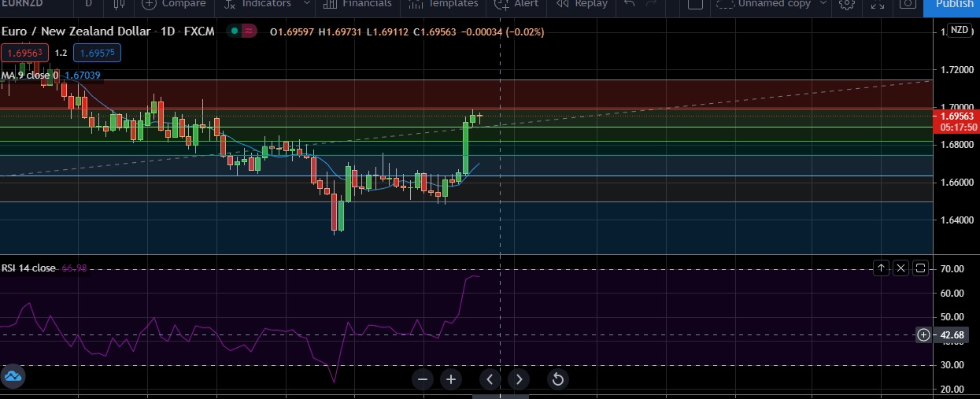Delete the RSI pane with X icon

tap(901, 268)
